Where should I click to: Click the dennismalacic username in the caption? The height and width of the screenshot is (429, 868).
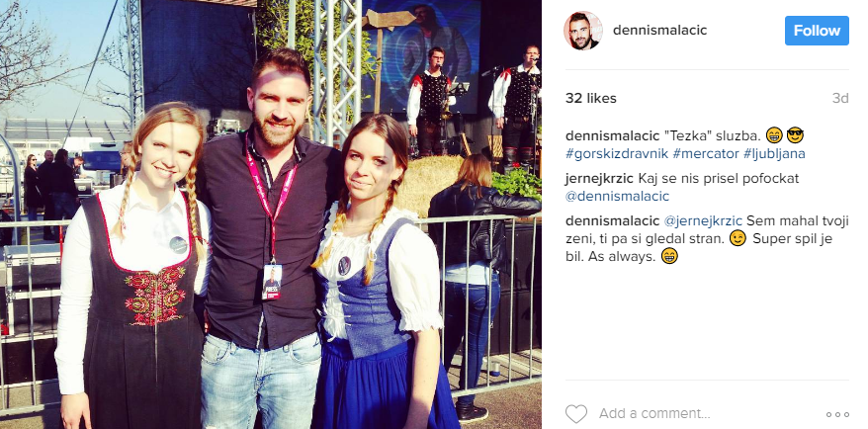point(612,135)
